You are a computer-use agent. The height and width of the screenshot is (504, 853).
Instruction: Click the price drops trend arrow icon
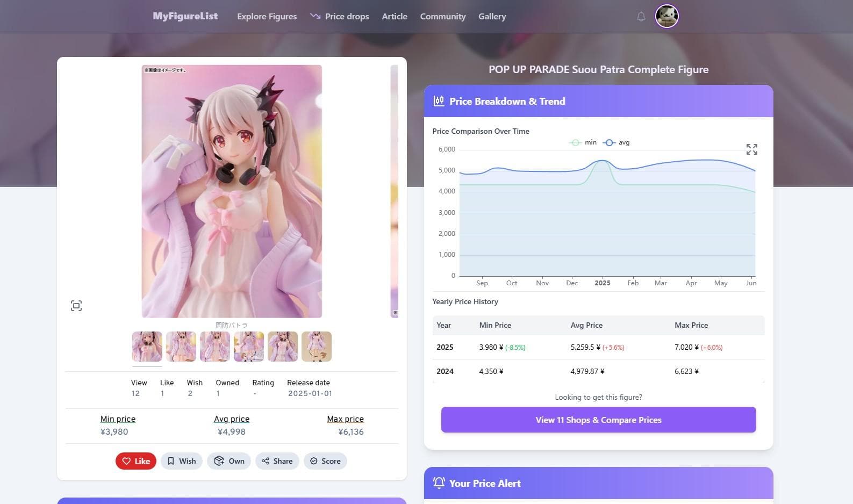[315, 16]
